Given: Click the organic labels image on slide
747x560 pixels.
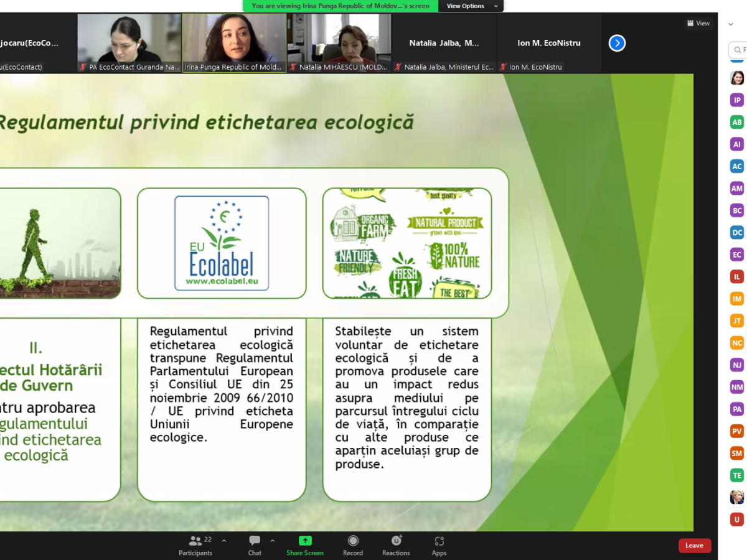Looking at the screenshot, I should pyautogui.click(x=407, y=243).
